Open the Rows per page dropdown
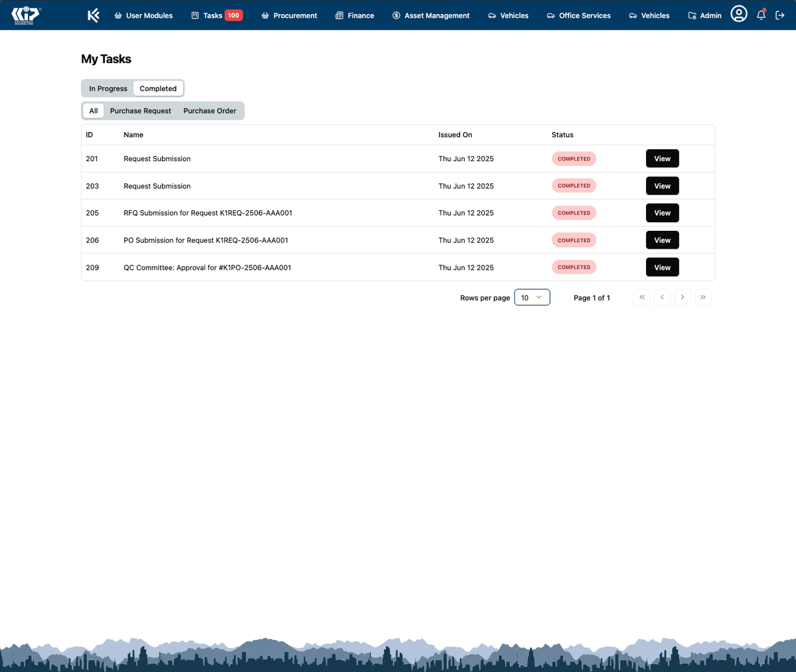 (532, 297)
